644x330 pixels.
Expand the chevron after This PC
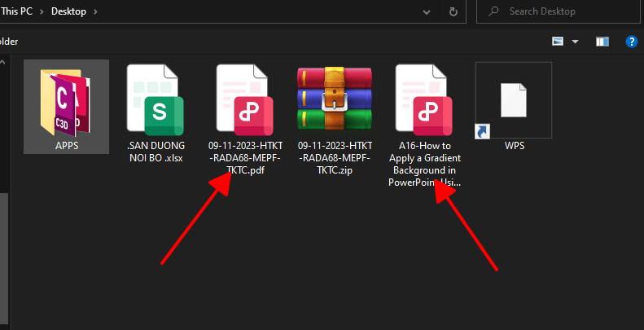click(42, 11)
